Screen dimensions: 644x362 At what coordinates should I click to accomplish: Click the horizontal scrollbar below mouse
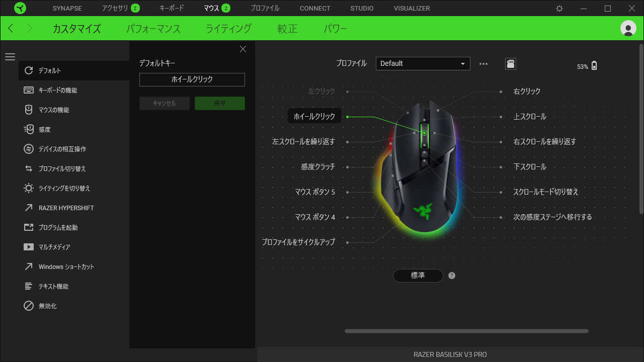pos(466,331)
